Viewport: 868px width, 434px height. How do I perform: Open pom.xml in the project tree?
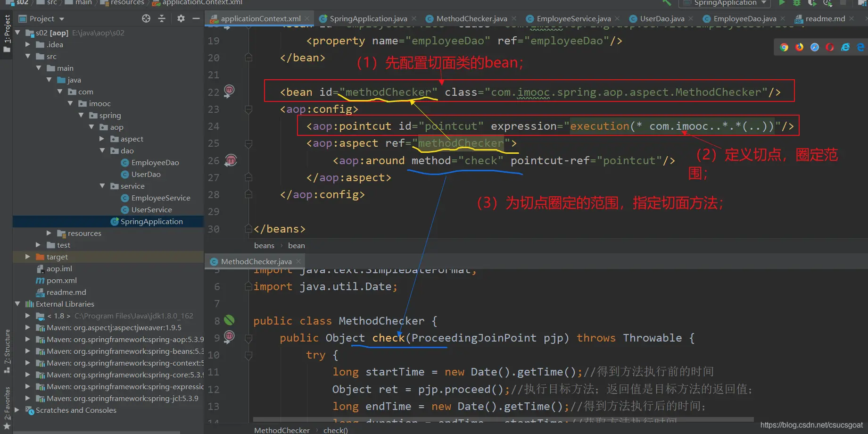pos(61,280)
